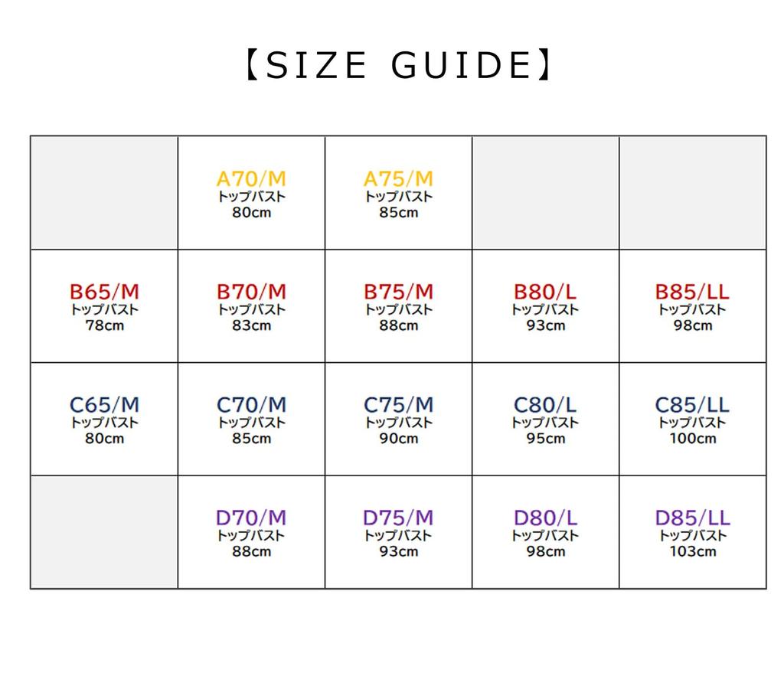Image resolution: width=784 pixels, height=686 pixels.
Task: Click the C65/M size cell
Action: coord(104,420)
